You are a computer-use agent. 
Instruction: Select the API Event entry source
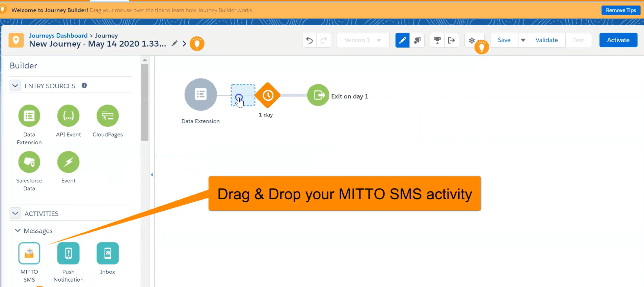pos(68,116)
